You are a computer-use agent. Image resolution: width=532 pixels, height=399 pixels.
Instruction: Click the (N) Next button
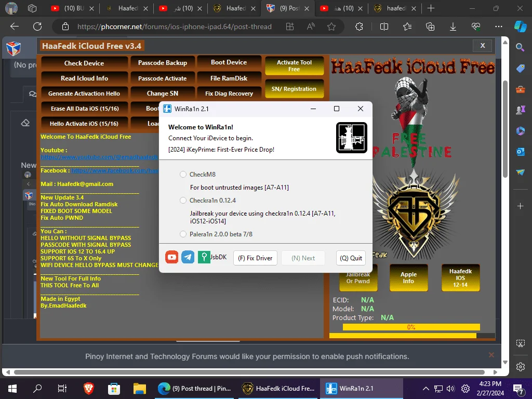tap(303, 258)
